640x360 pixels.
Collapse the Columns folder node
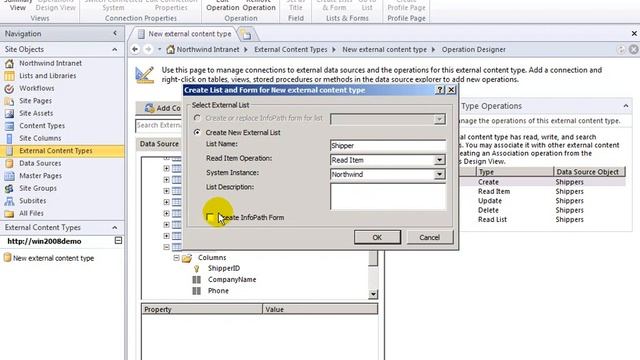coord(176,258)
